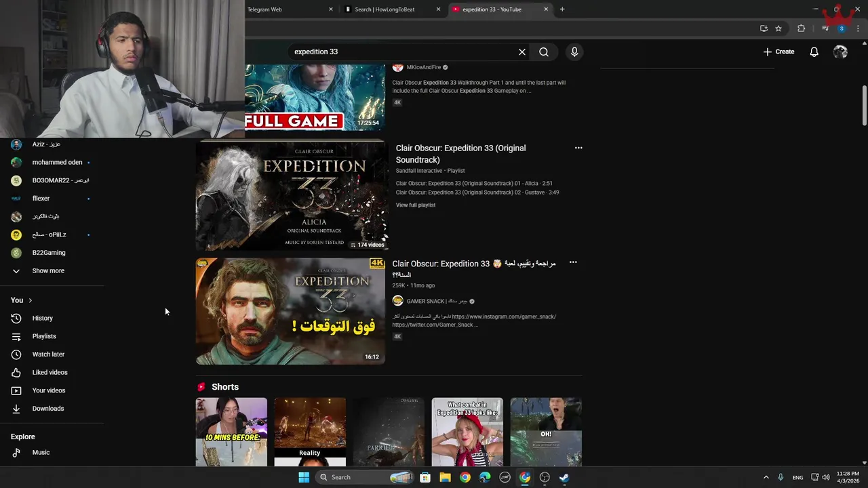Open History in sidebar
The height and width of the screenshot is (488, 868).
(42, 318)
